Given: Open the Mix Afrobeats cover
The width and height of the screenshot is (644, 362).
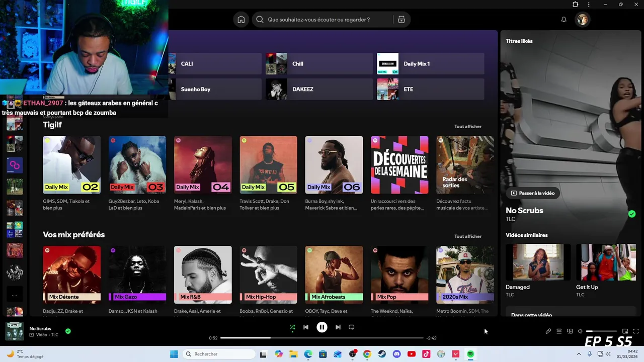Looking at the screenshot, I should click(334, 275).
